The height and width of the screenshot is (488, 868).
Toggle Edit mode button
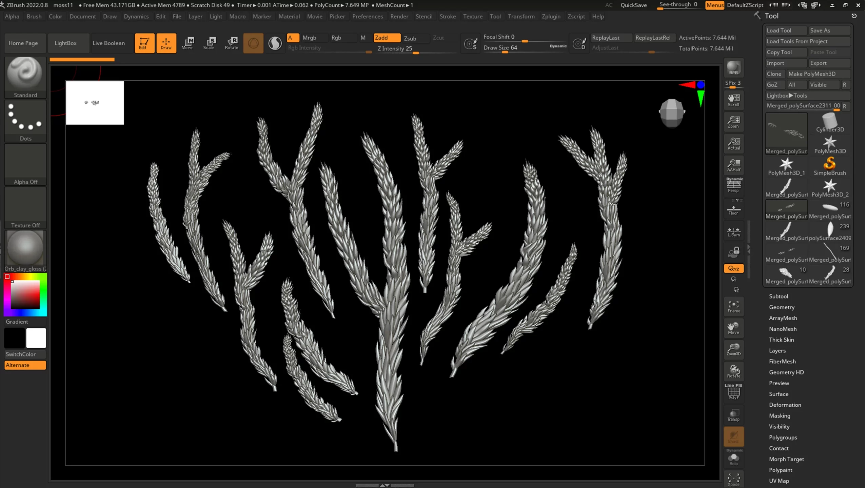[x=144, y=43]
